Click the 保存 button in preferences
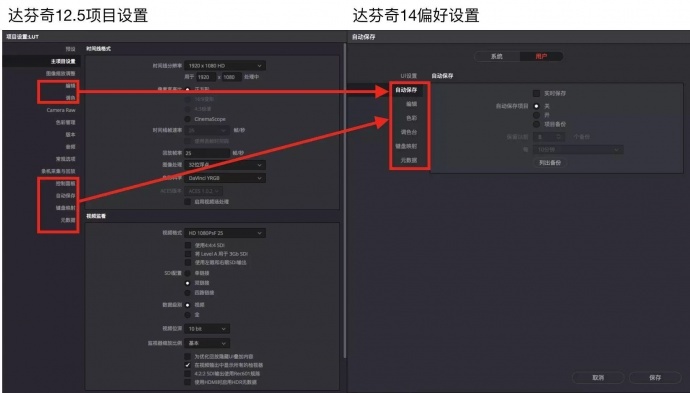This screenshot has height=393, width=690. point(655,378)
